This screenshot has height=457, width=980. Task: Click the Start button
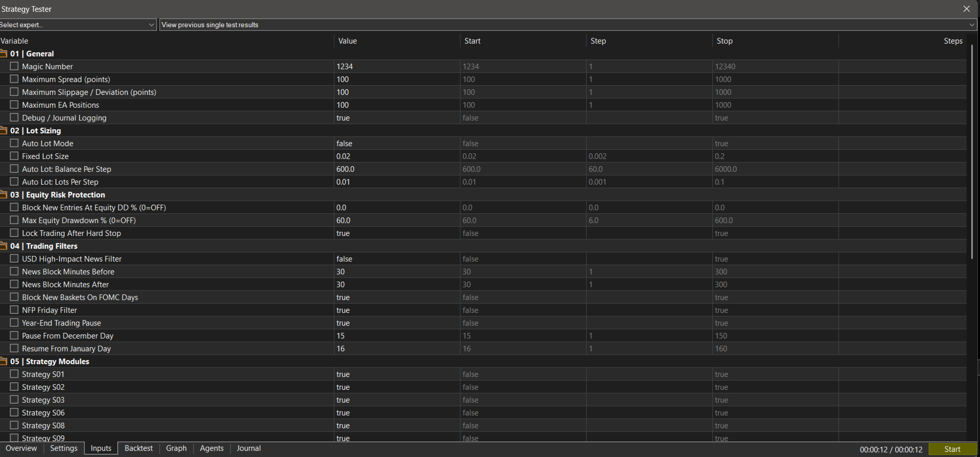point(952,449)
